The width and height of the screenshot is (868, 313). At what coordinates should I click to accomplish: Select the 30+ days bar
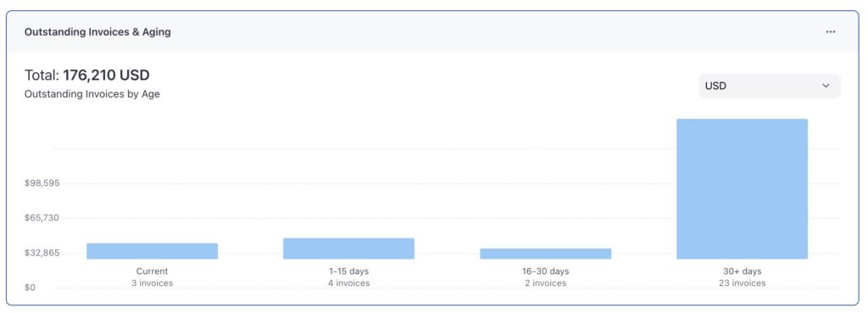742,189
